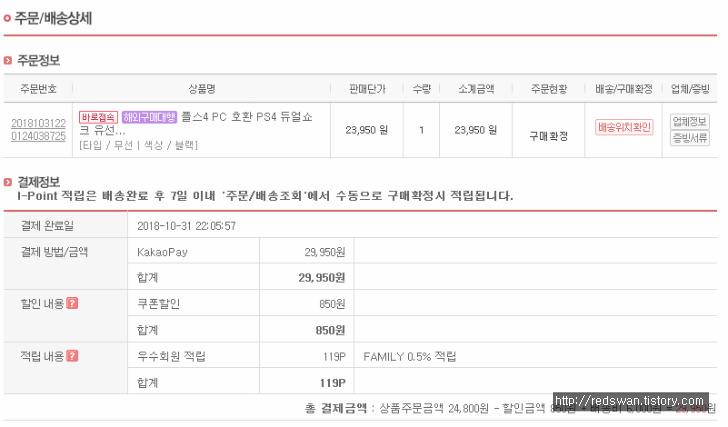The height and width of the screenshot is (427, 728).
Task: Select the bold points total 119P
Action: click(332, 383)
